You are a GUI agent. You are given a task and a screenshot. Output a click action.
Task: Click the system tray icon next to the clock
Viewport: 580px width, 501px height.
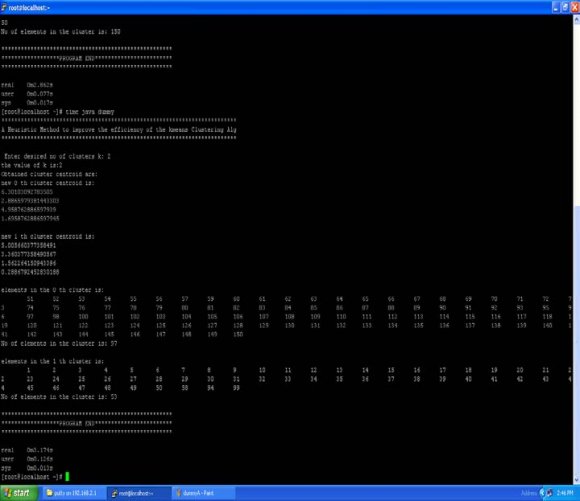pyautogui.click(x=550, y=493)
